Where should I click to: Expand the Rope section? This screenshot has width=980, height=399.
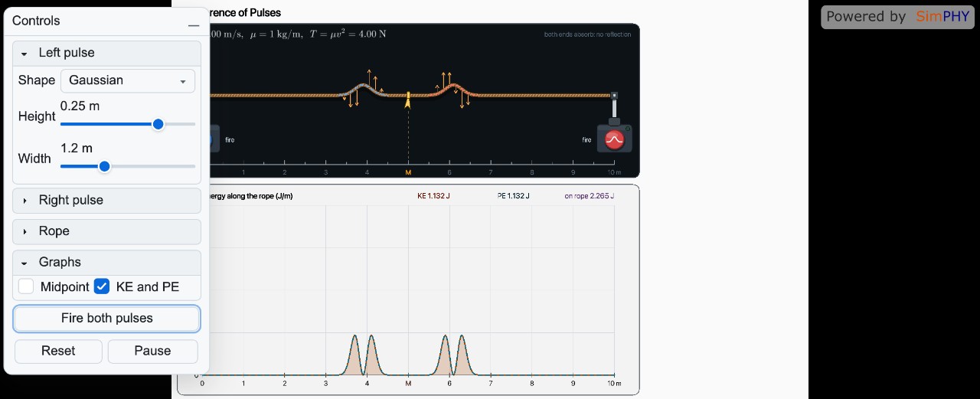coord(107,231)
